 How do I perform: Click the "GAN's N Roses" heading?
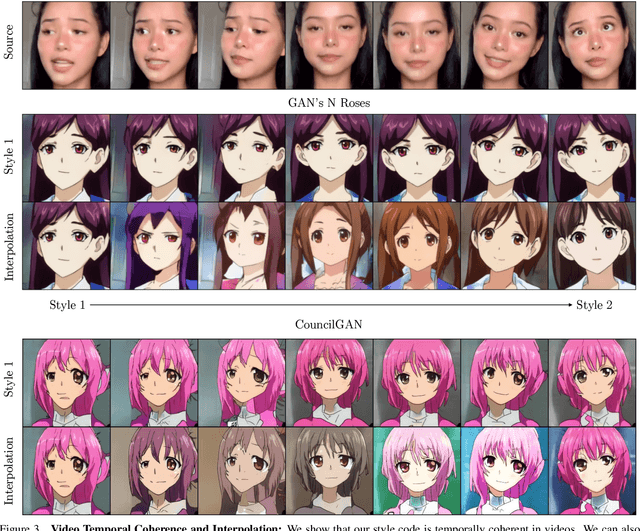(329, 102)
